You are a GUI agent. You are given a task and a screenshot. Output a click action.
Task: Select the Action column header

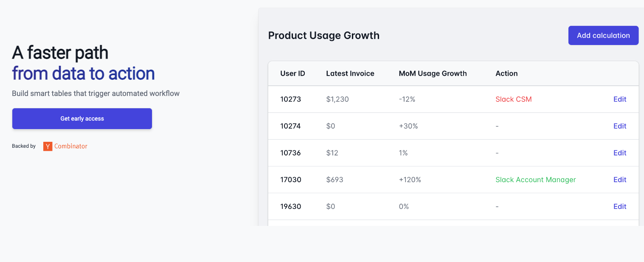pyautogui.click(x=506, y=73)
